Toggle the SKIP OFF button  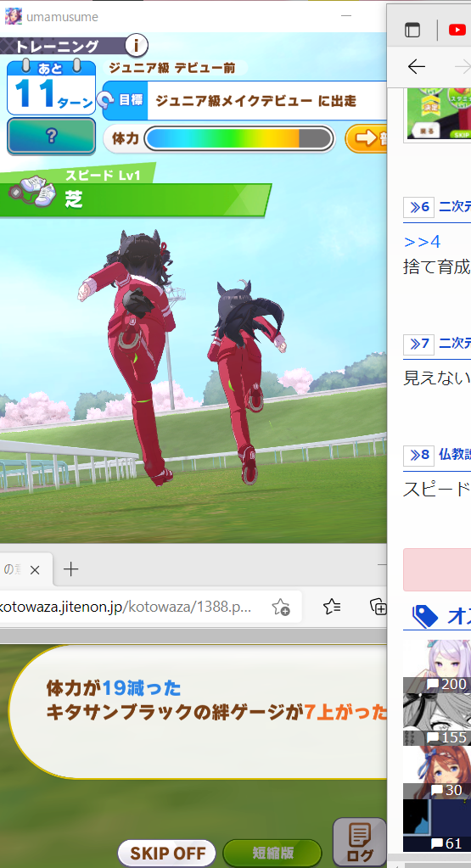click(167, 853)
